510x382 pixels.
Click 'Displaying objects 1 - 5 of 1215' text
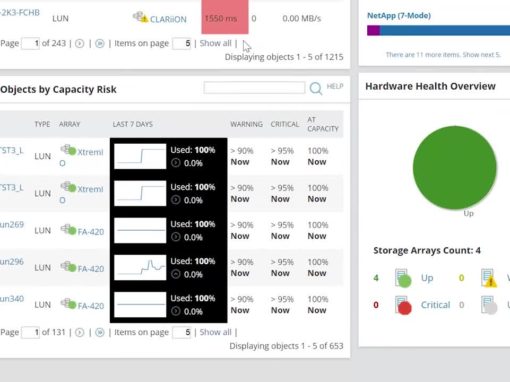pyautogui.click(x=284, y=57)
